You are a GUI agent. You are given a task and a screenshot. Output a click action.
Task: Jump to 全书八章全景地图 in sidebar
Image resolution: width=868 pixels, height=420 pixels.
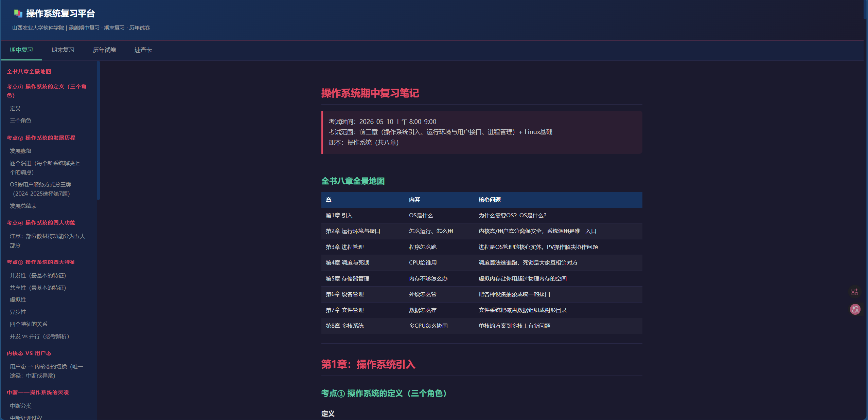(x=29, y=72)
